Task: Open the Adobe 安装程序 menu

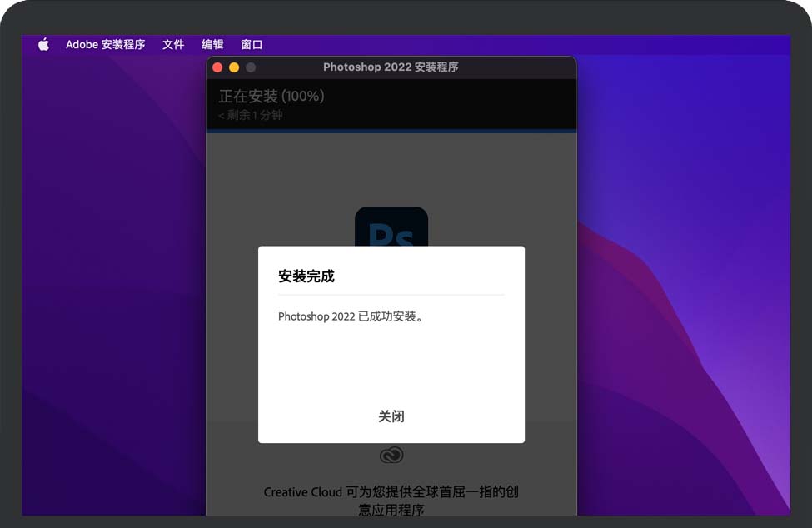Action: 105,44
